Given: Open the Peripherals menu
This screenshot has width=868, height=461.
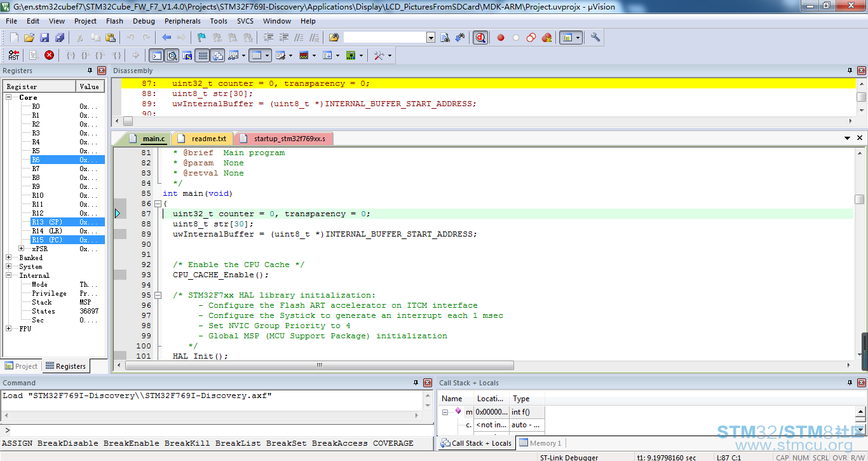Looking at the screenshot, I should click(182, 21).
